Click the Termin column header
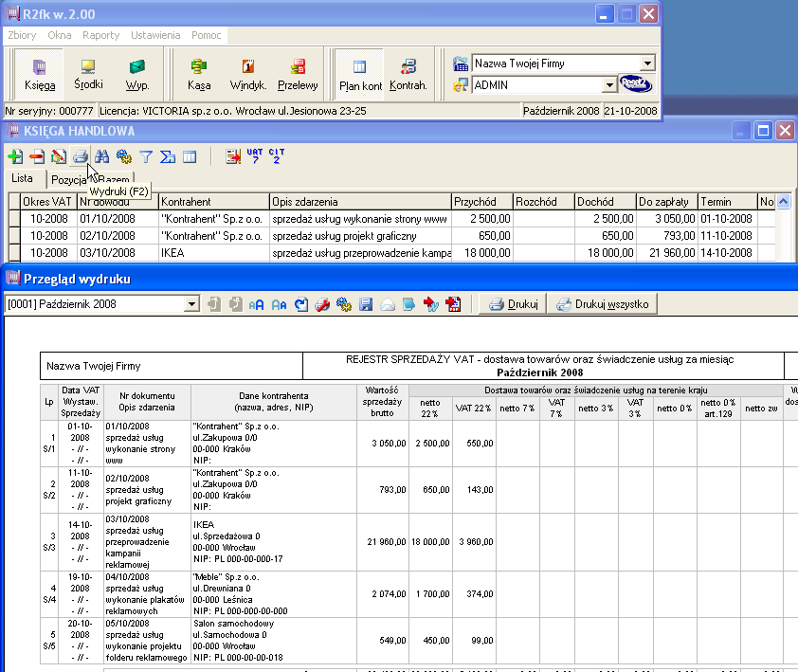Viewport: 798px width, 672px height. pyautogui.click(x=728, y=202)
